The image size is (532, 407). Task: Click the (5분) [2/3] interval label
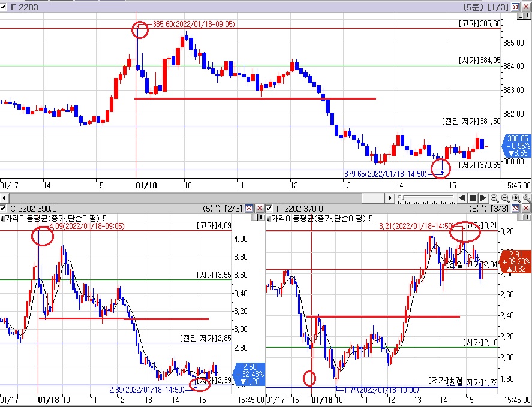click(x=223, y=208)
